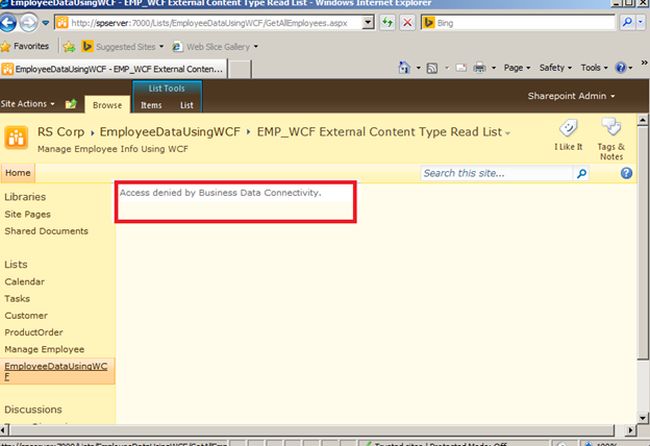Open the EmployeeDataUsingWCF quick launch link
650x446 pixels.
[x=56, y=371]
